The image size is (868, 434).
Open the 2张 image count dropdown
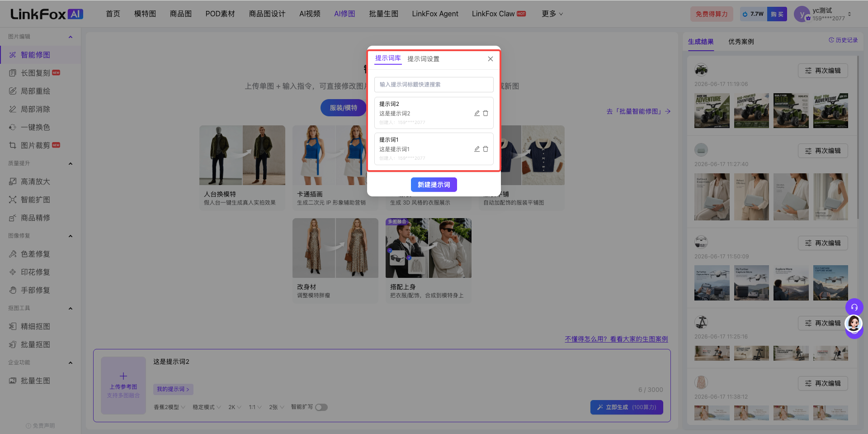pos(277,407)
